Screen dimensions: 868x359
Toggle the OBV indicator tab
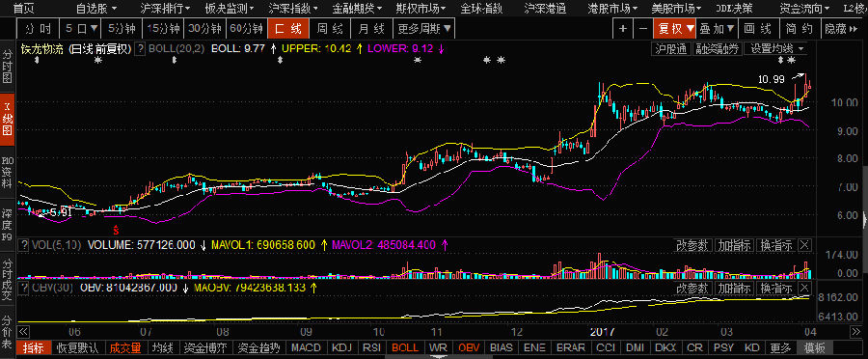[469, 348]
